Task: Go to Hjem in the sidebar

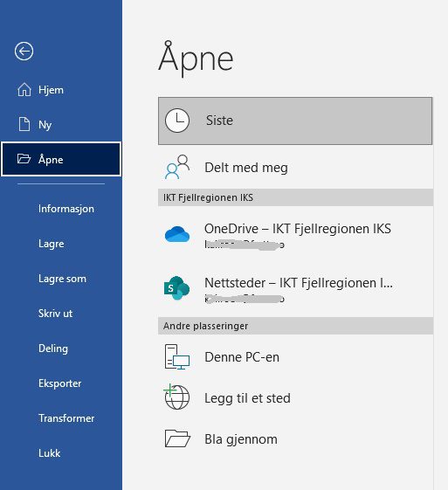Action: 61,90
